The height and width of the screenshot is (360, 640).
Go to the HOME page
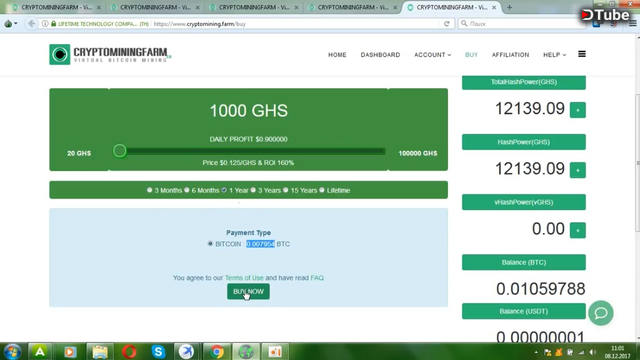337,55
